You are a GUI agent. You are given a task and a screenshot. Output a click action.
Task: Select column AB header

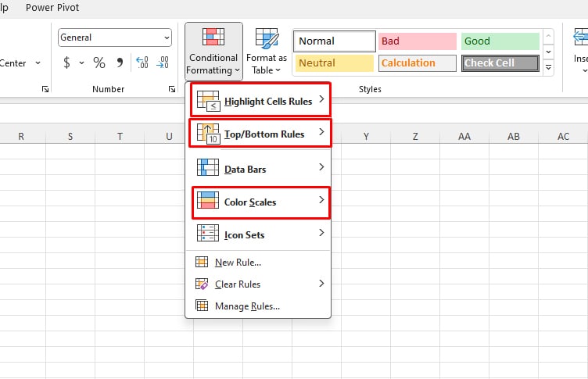pyautogui.click(x=514, y=137)
